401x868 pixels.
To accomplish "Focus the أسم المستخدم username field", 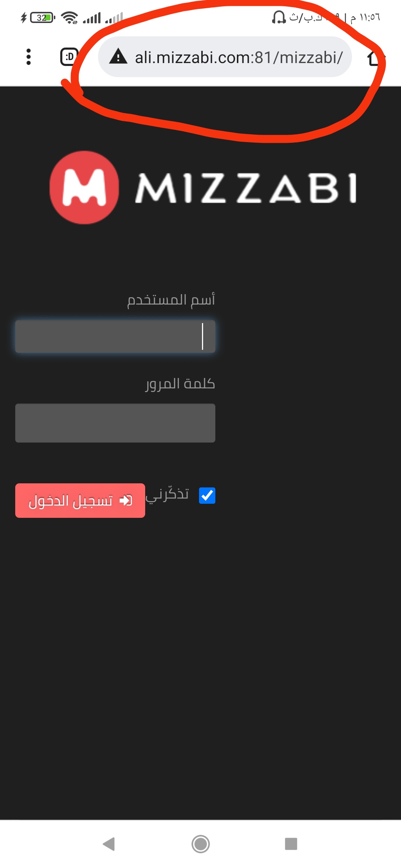I will pos(115,336).
